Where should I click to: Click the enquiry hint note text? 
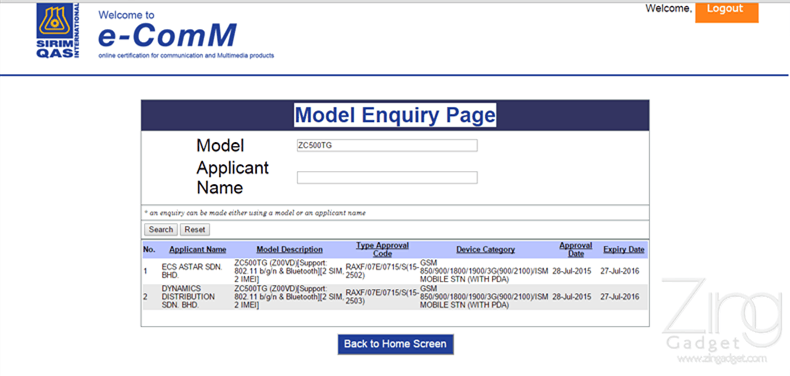255,213
